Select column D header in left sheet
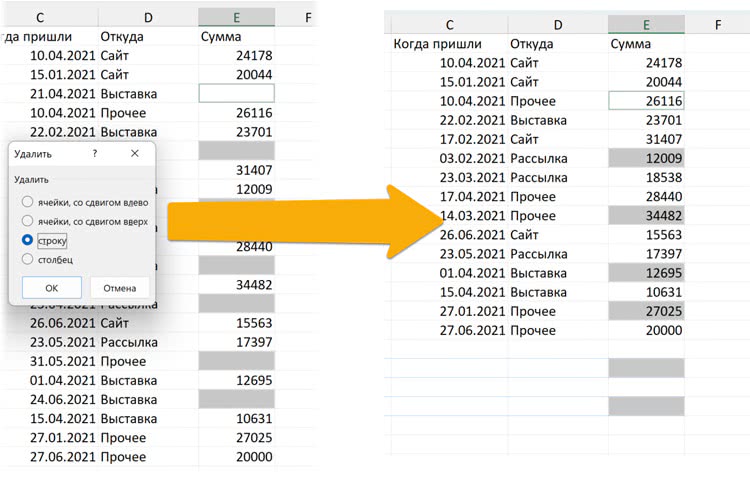The width and height of the screenshot is (750, 477). pyautogui.click(x=148, y=18)
